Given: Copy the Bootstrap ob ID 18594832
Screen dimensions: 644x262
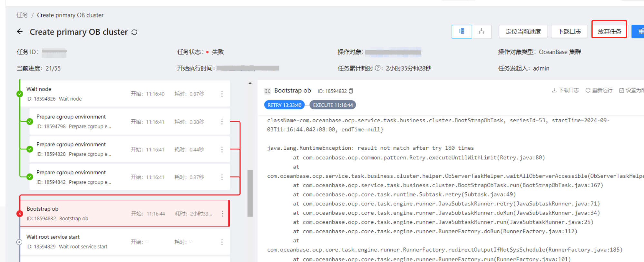Looking at the screenshot, I should pyautogui.click(x=351, y=91).
